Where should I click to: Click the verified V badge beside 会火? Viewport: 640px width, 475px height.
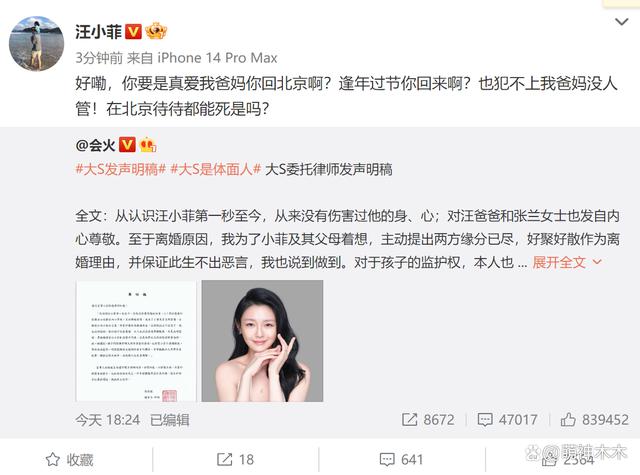[x=127, y=144]
